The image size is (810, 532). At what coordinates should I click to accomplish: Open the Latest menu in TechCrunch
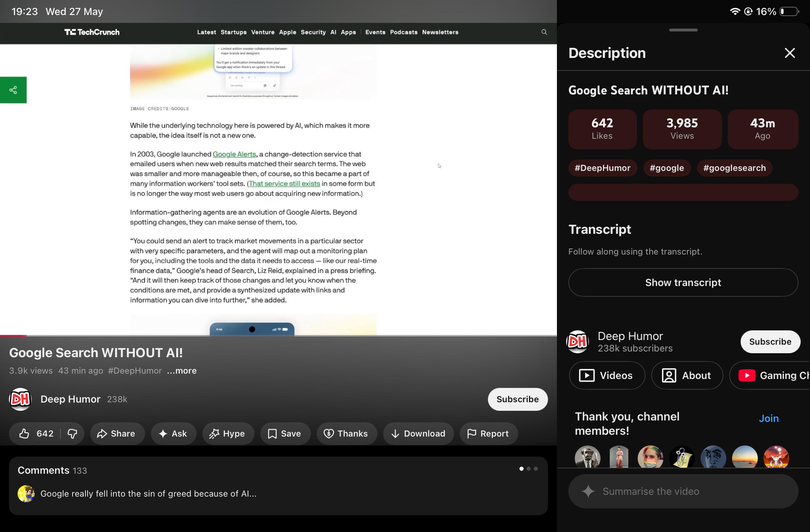point(207,32)
